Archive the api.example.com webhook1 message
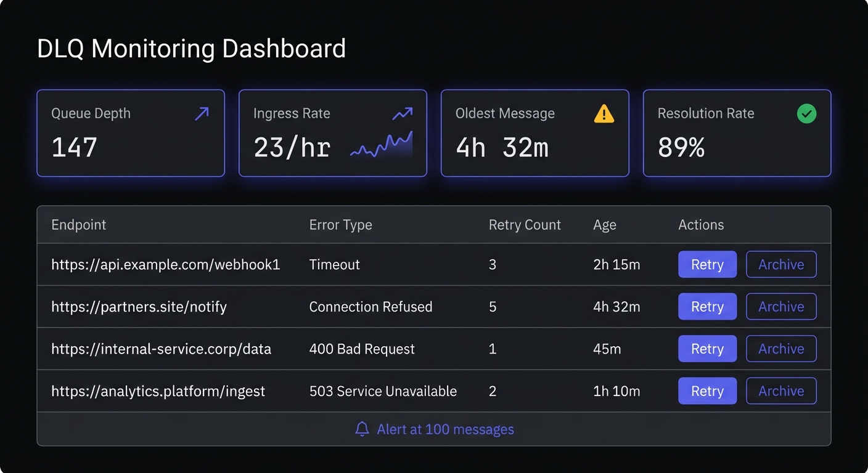Screen dimensions: 868x473 (781, 264)
